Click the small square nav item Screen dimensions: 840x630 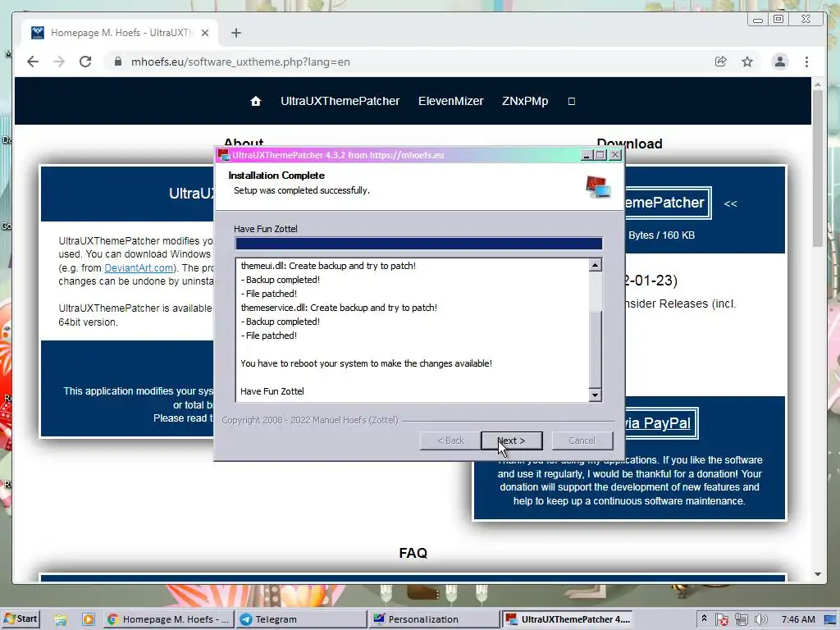(x=572, y=101)
